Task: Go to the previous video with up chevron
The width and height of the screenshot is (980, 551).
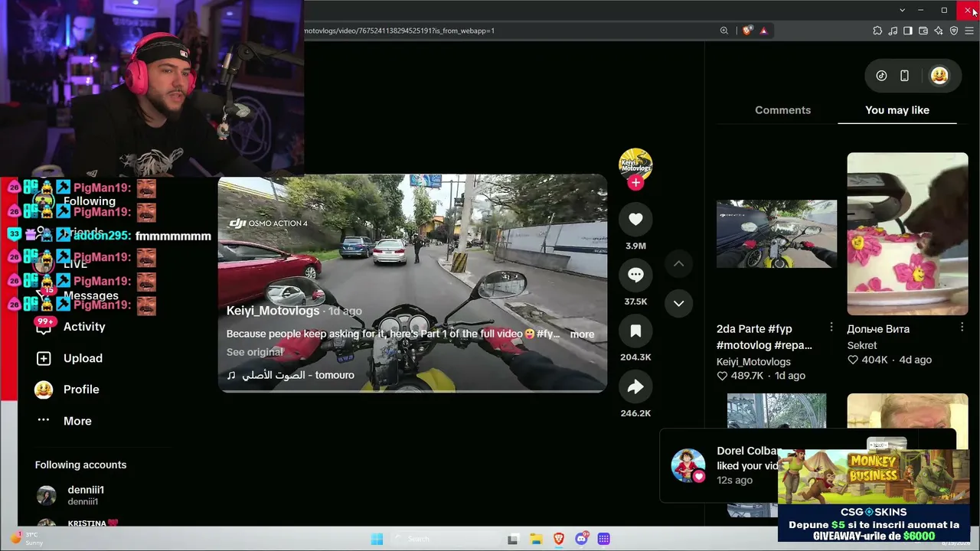Action: tap(678, 264)
